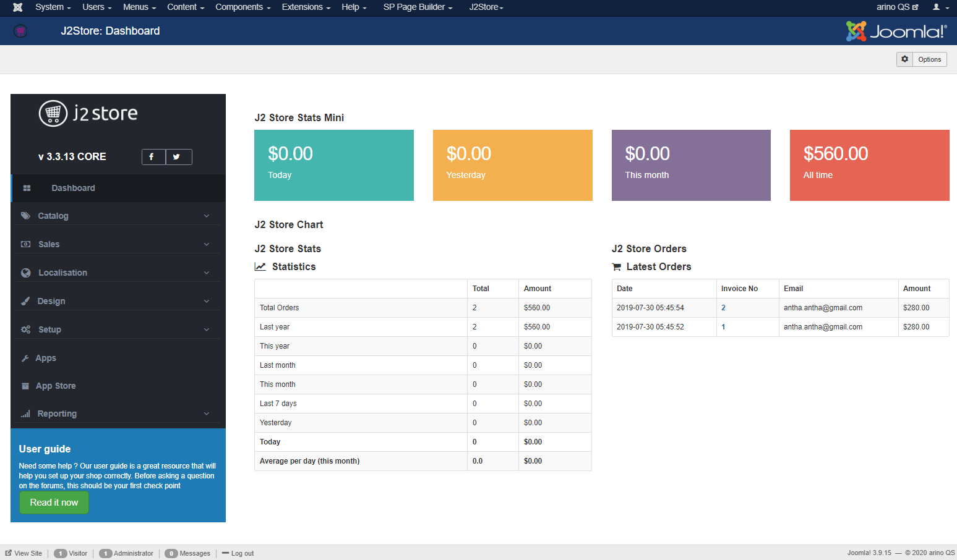Open the SP Page Builder menu
Screen dimensions: 957x560
click(418, 7)
